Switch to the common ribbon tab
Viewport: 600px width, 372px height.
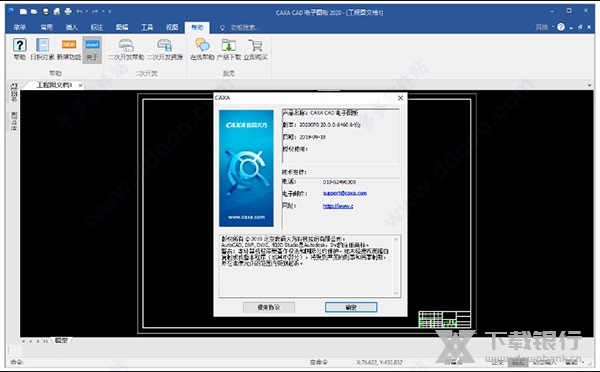click(46, 27)
